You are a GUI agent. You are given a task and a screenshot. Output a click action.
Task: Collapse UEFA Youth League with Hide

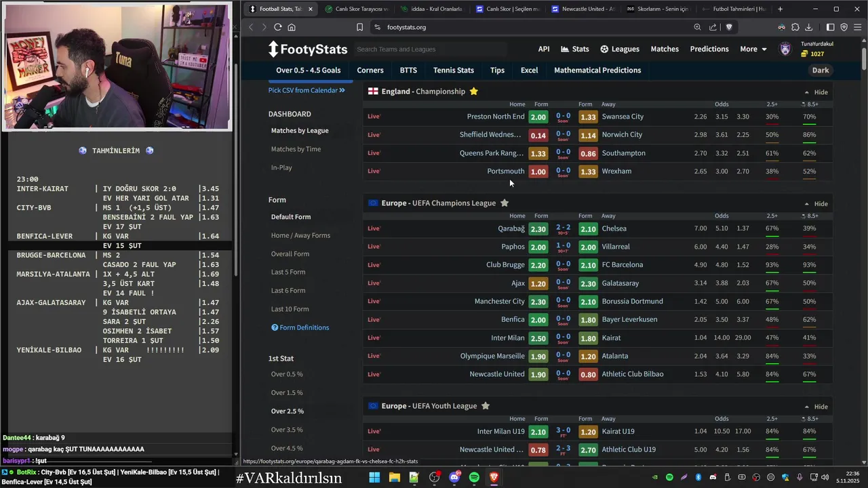pos(816,407)
